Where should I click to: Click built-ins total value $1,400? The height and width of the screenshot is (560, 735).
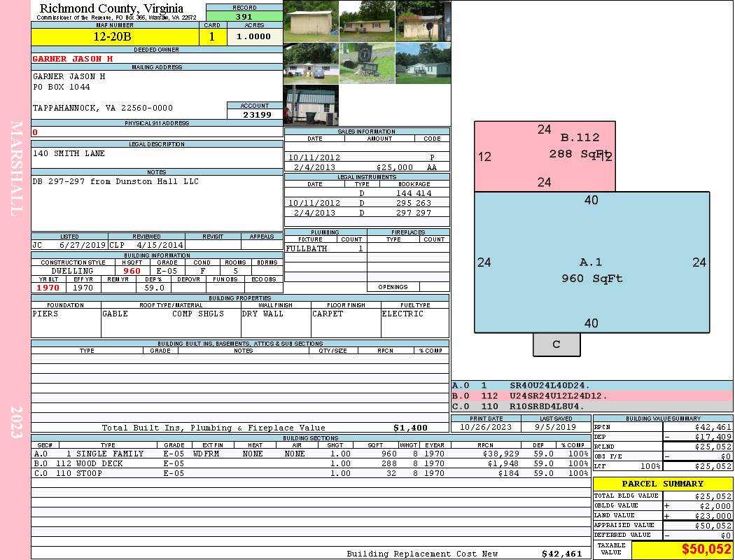[411, 428]
